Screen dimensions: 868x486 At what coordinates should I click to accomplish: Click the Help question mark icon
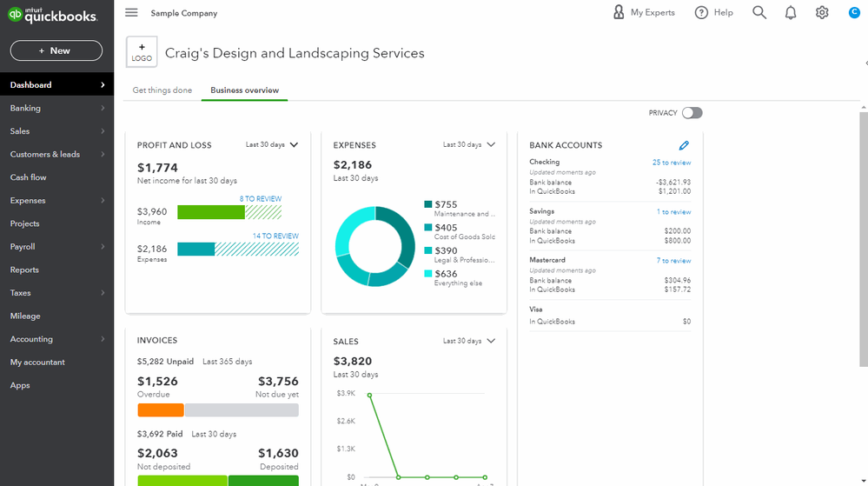[x=702, y=12]
